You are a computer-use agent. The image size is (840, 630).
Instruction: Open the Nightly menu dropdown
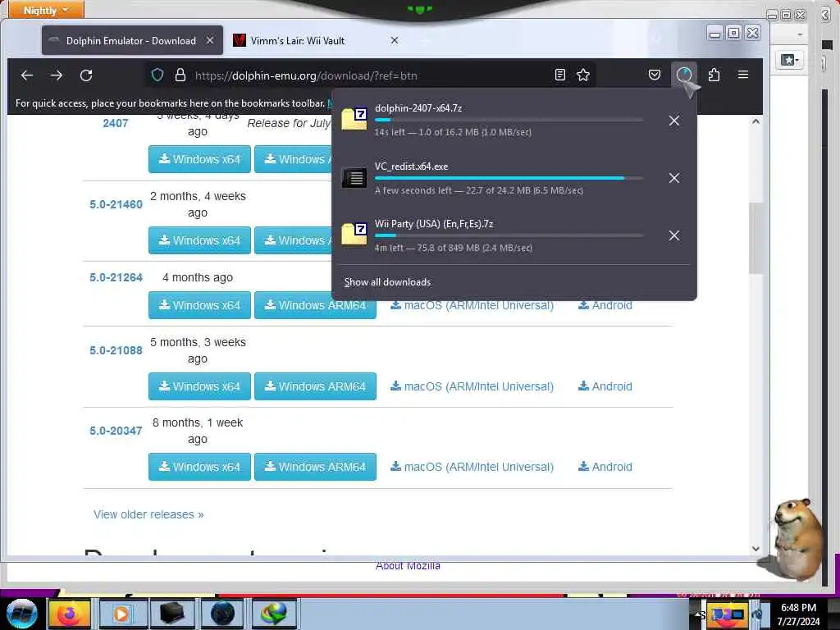(x=46, y=10)
